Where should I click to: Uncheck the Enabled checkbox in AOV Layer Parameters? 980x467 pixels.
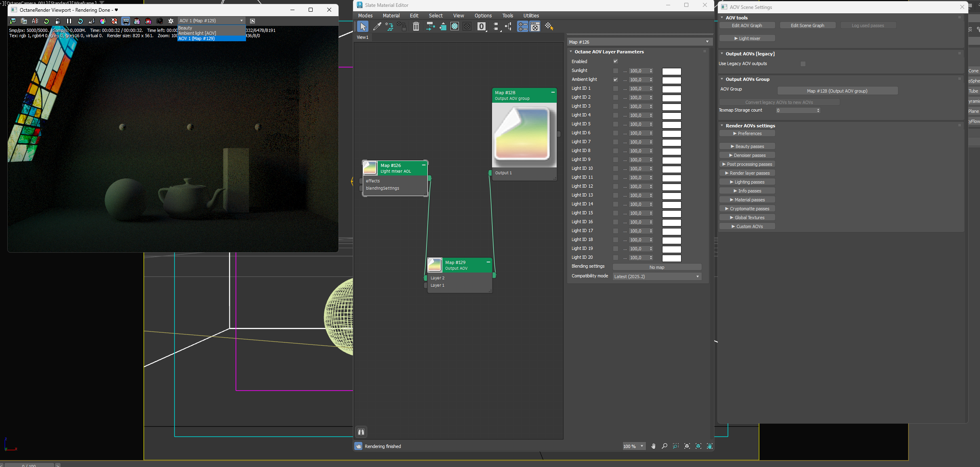(x=615, y=61)
